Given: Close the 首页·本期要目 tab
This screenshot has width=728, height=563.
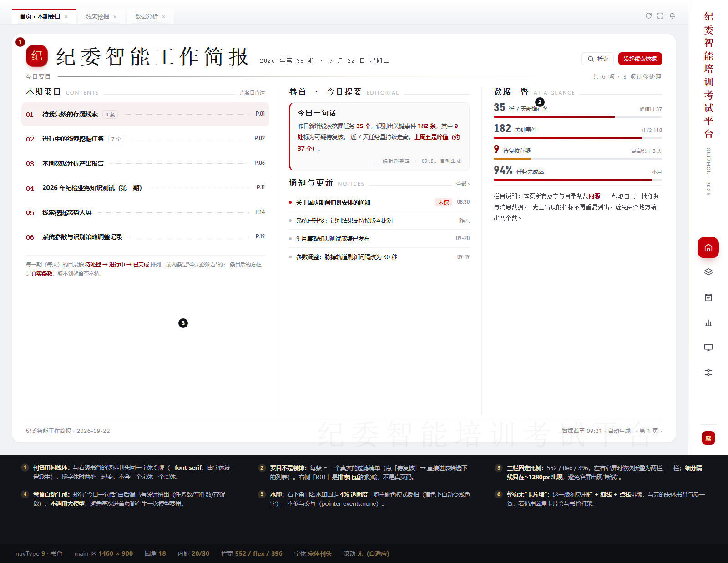Looking at the screenshot, I should pos(66,17).
